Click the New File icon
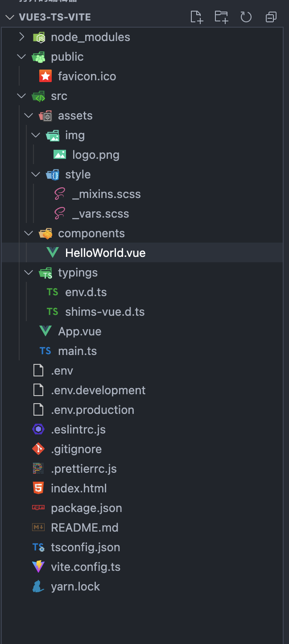 tap(197, 17)
